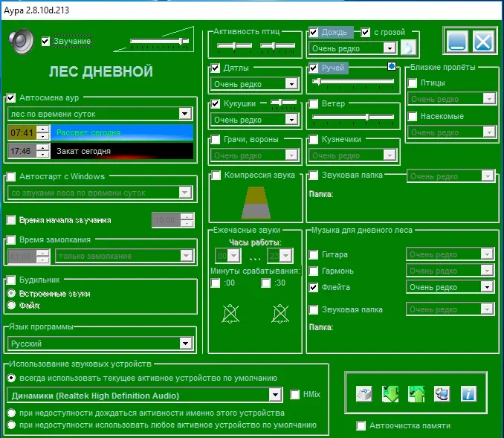Uncheck the Флейта music checkbox
504x438 pixels.
[314, 287]
